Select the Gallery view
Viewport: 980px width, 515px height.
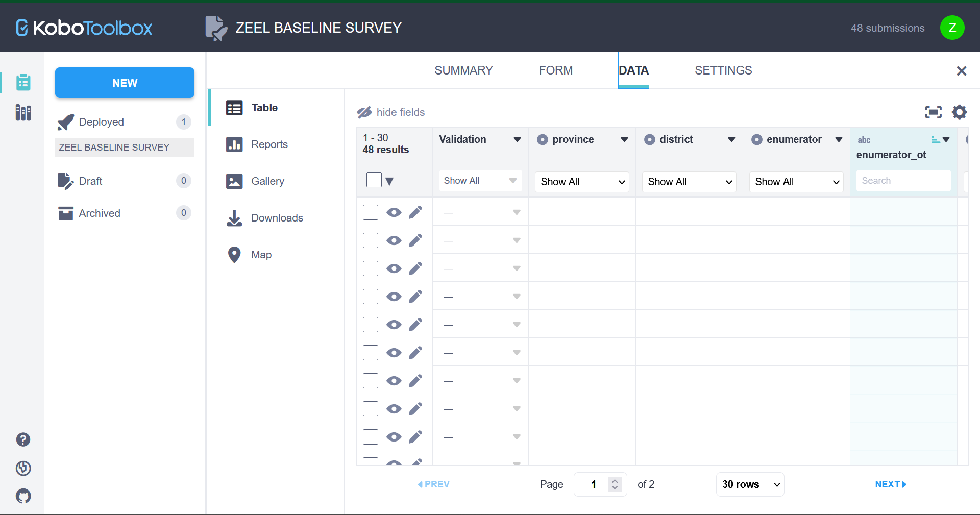tap(267, 181)
